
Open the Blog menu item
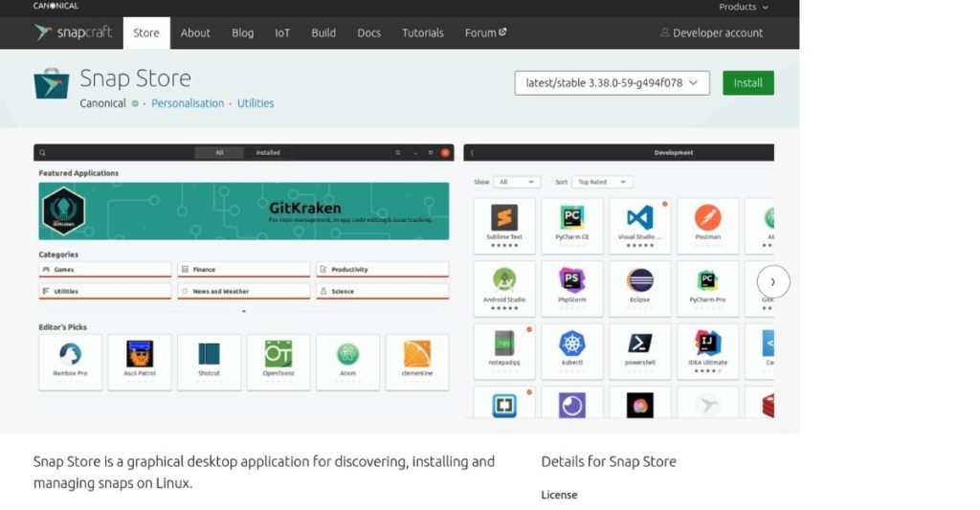tap(242, 33)
